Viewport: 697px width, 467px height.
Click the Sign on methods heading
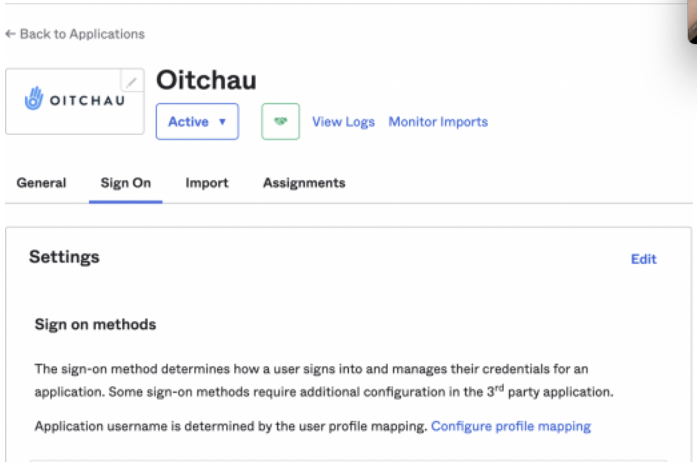[x=96, y=325]
